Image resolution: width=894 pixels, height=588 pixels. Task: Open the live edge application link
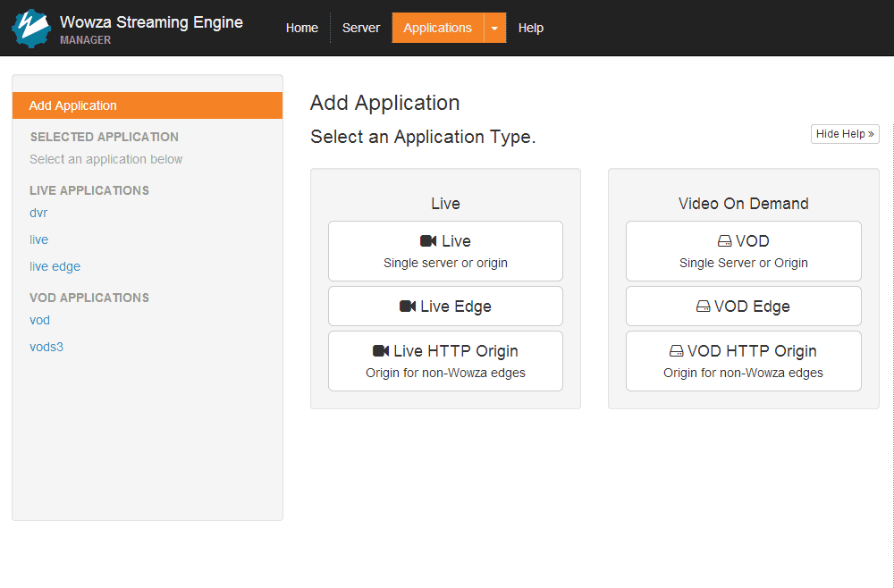pyautogui.click(x=55, y=266)
